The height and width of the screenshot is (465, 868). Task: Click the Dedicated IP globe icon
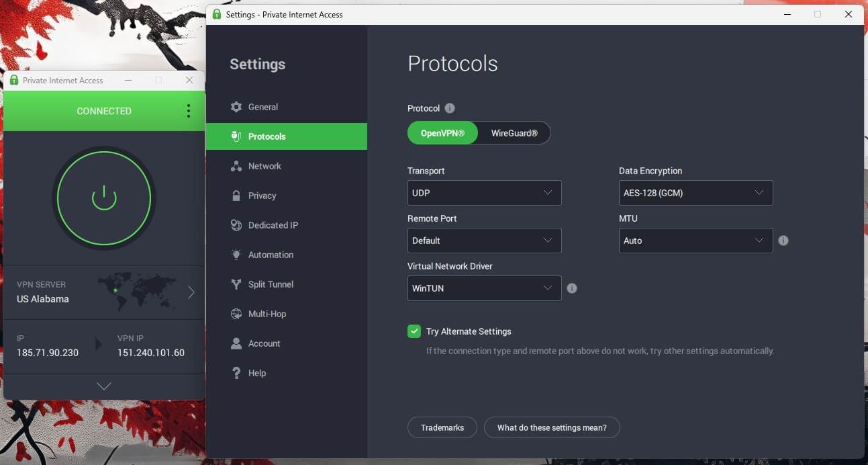236,225
